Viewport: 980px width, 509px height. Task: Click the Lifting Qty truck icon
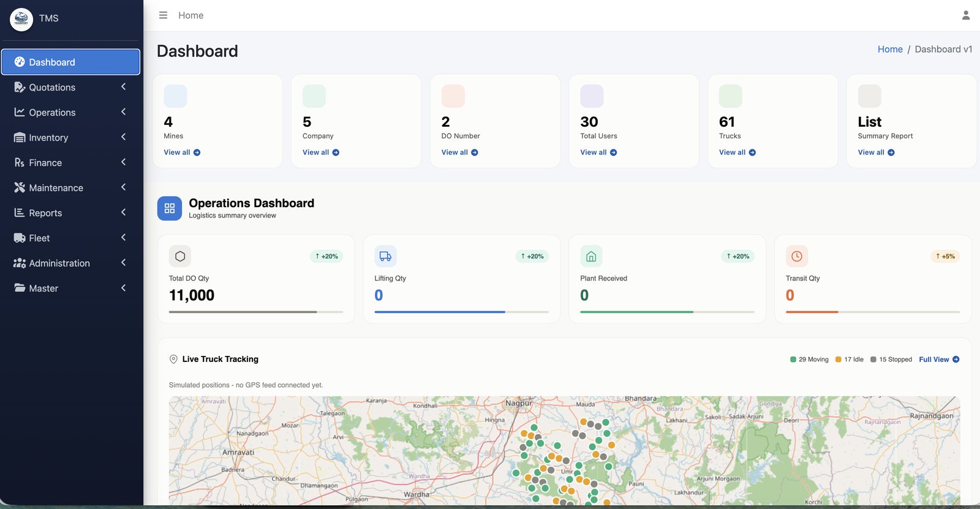pos(386,256)
